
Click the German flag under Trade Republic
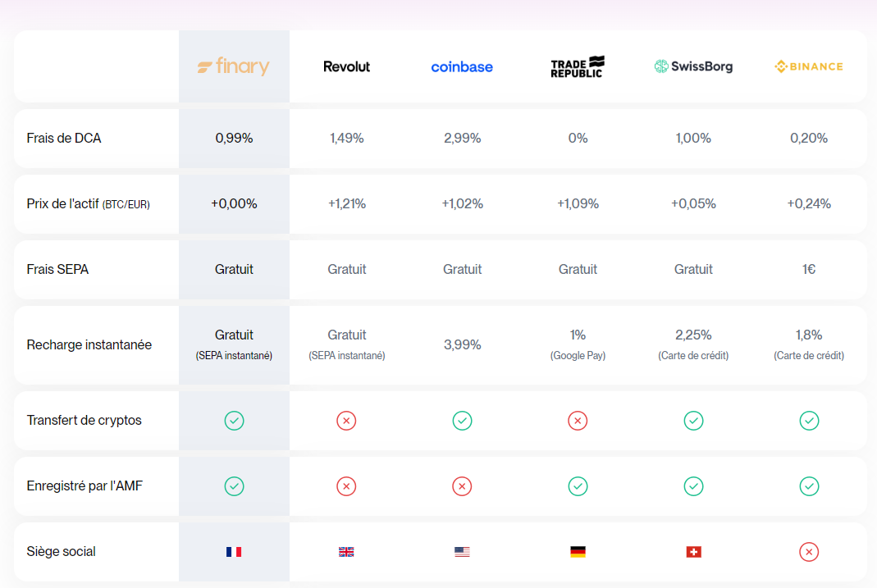(578, 552)
